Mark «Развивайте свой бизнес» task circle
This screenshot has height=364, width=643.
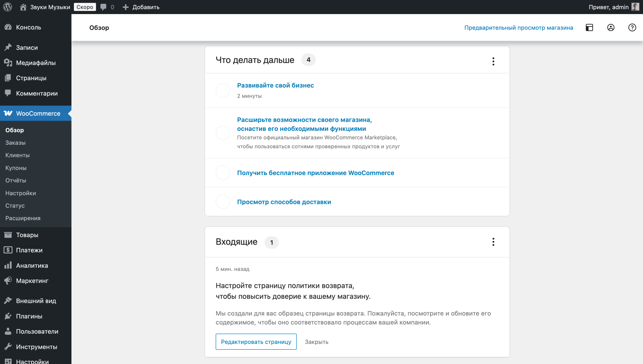(x=223, y=90)
